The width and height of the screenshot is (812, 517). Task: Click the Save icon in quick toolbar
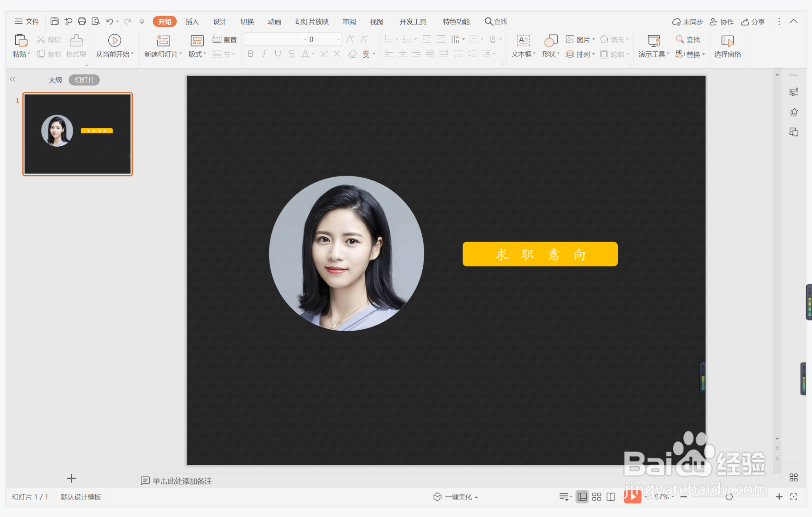coord(55,21)
